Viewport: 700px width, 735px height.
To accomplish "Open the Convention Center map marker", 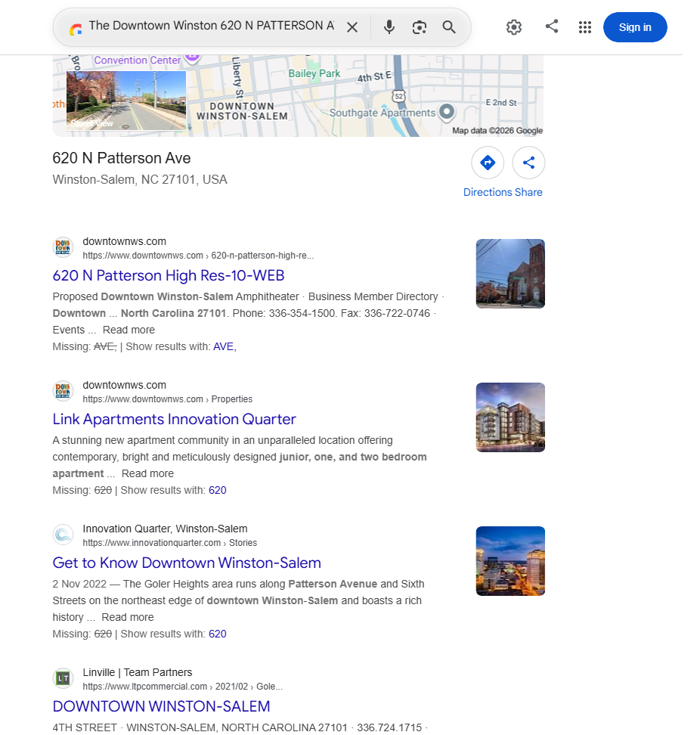I will click(192, 58).
